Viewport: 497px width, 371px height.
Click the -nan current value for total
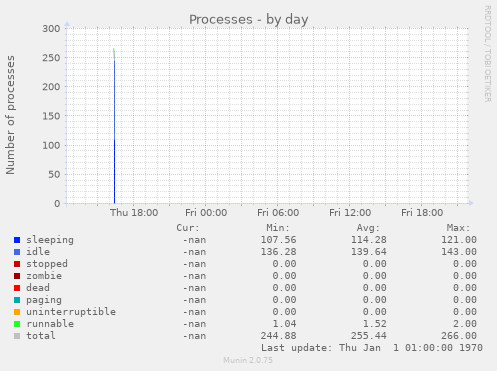tap(194, 336)
